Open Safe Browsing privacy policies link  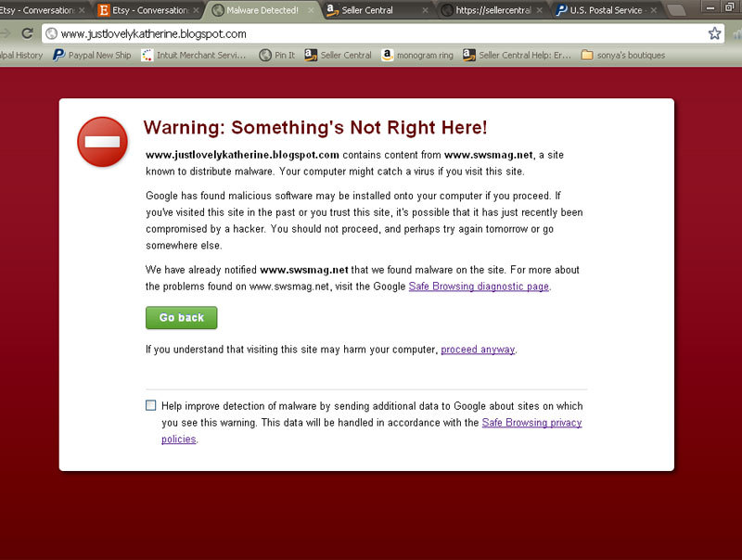pos(531,423)
